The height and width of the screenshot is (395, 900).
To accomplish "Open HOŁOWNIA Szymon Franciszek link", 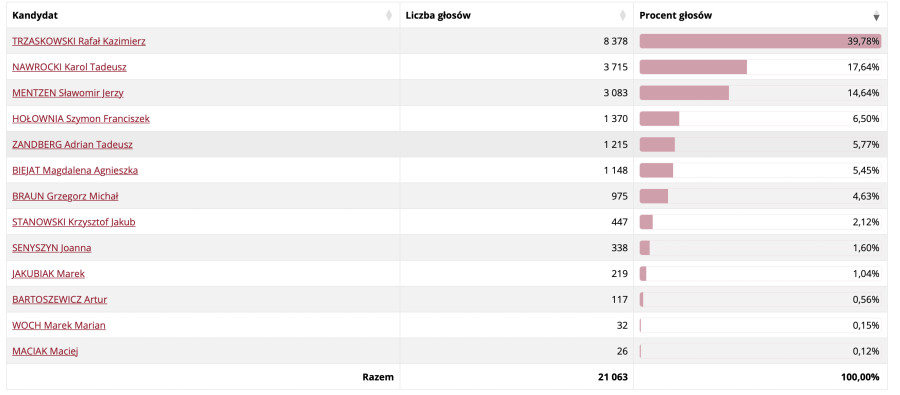I will [x=81, y=119].
